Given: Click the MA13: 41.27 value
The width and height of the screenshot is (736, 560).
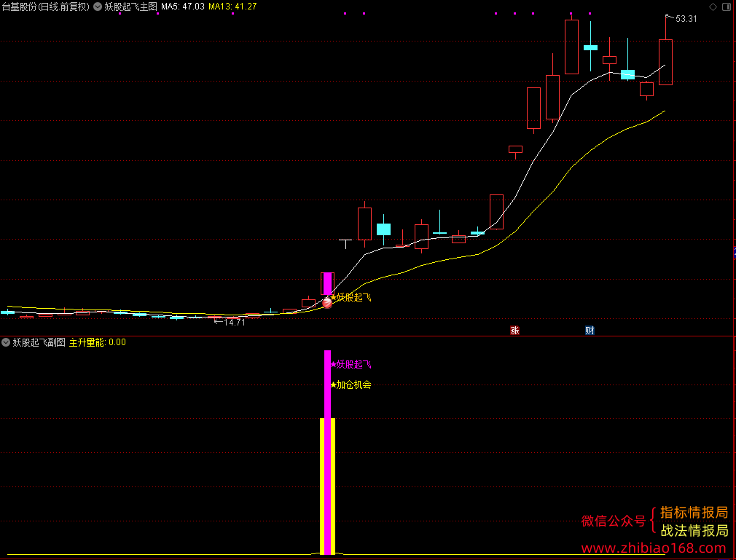Looking at the screenshot, I should point(232,7).
